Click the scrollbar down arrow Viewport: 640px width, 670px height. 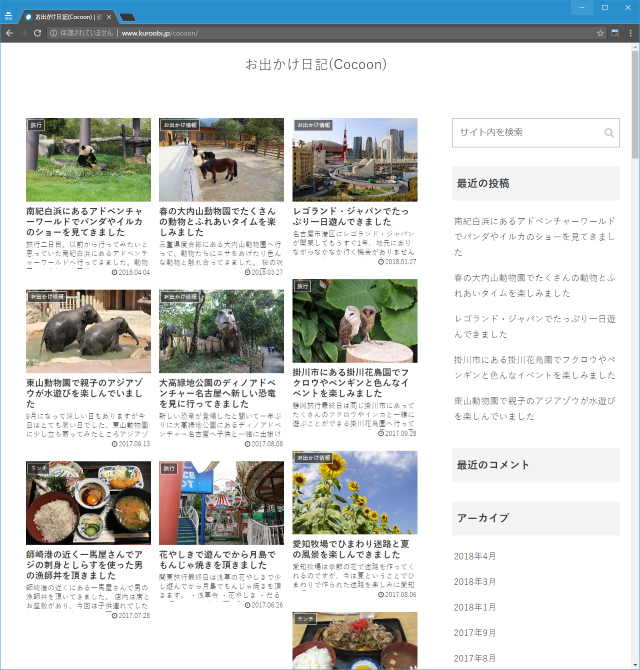coord(635,666)
